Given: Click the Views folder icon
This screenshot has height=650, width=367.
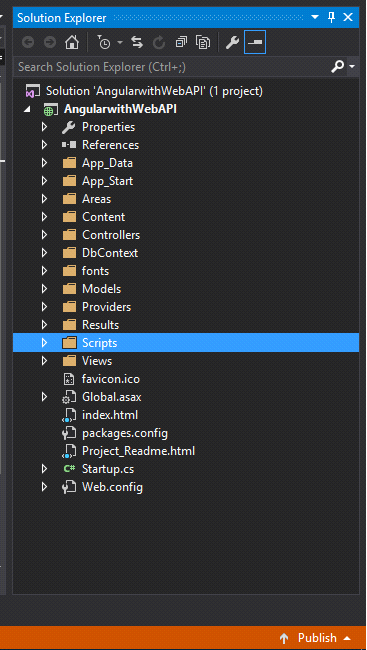Looking at the screenshot, I should click(x=69, y=361).
